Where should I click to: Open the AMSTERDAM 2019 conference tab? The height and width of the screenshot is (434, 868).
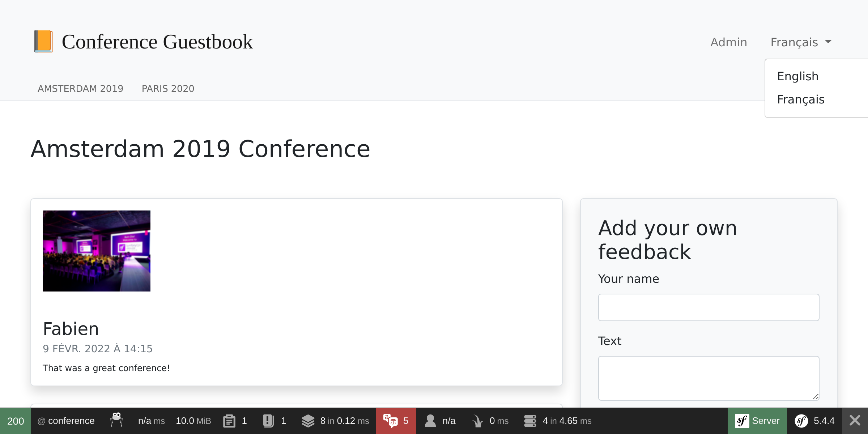80,89
